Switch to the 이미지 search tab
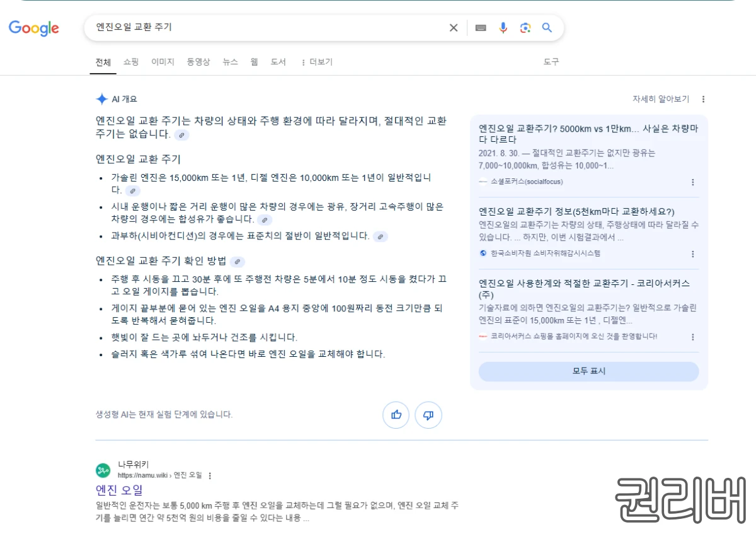Image resolution: width=756 pixels, height=534 pixels. click(x=163, y=62)
